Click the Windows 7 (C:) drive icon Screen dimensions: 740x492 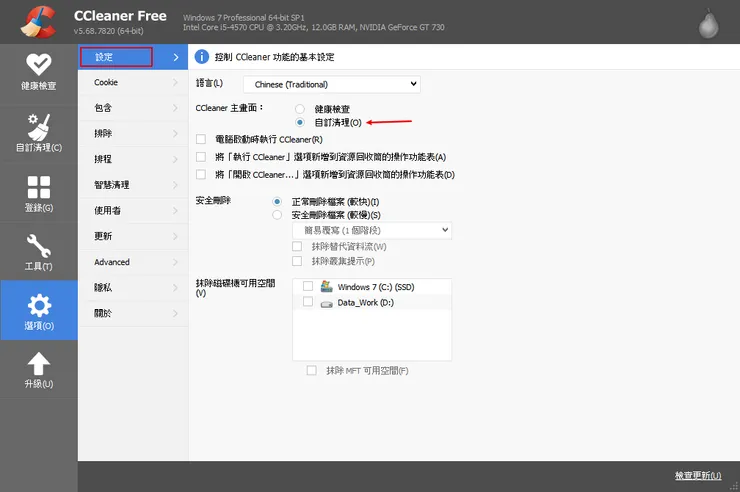[327, 286]
